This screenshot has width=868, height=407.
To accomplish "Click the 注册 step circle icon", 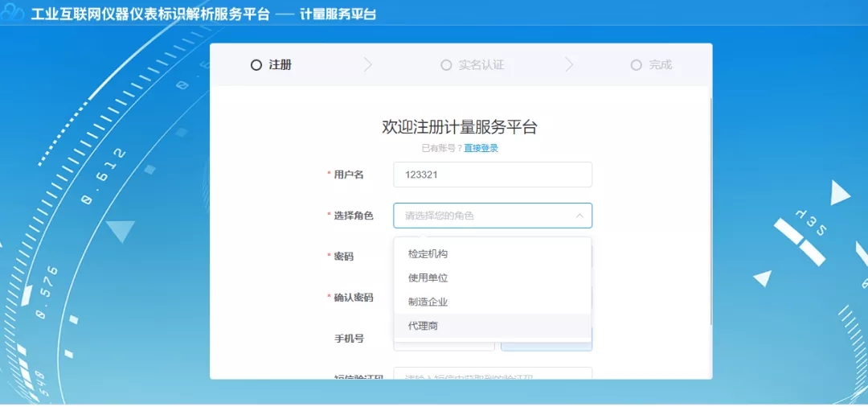I will tap(256, 65).
